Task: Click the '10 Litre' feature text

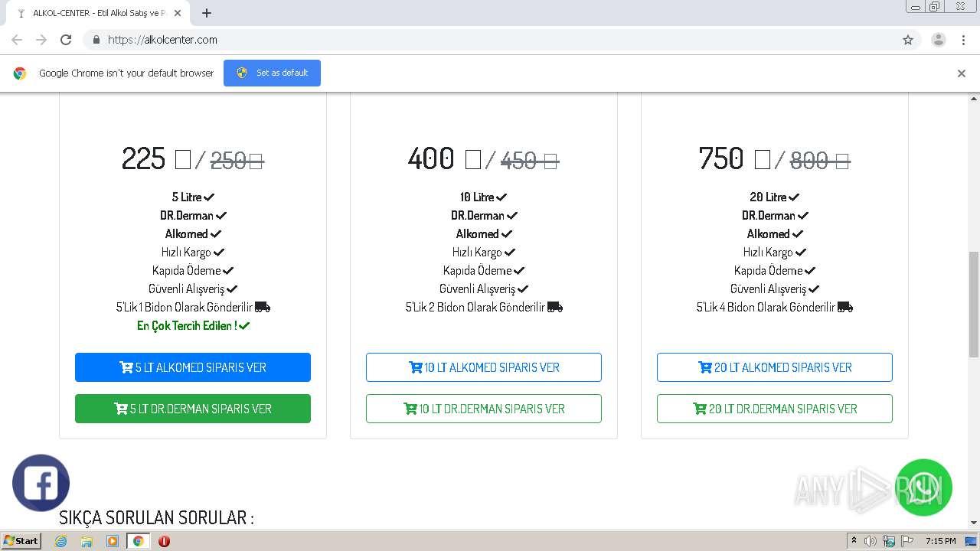Action: coord(477,197)
